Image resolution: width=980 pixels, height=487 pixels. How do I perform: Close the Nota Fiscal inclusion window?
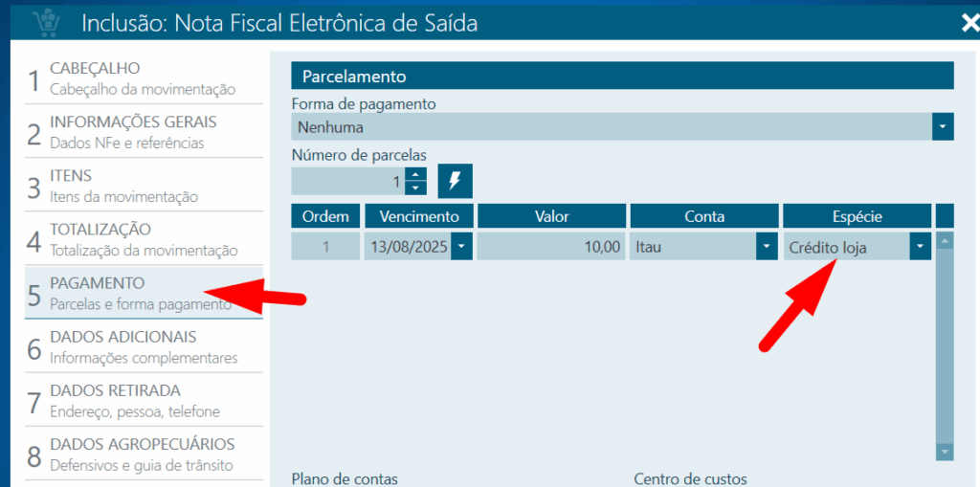(x=969, y=23)
